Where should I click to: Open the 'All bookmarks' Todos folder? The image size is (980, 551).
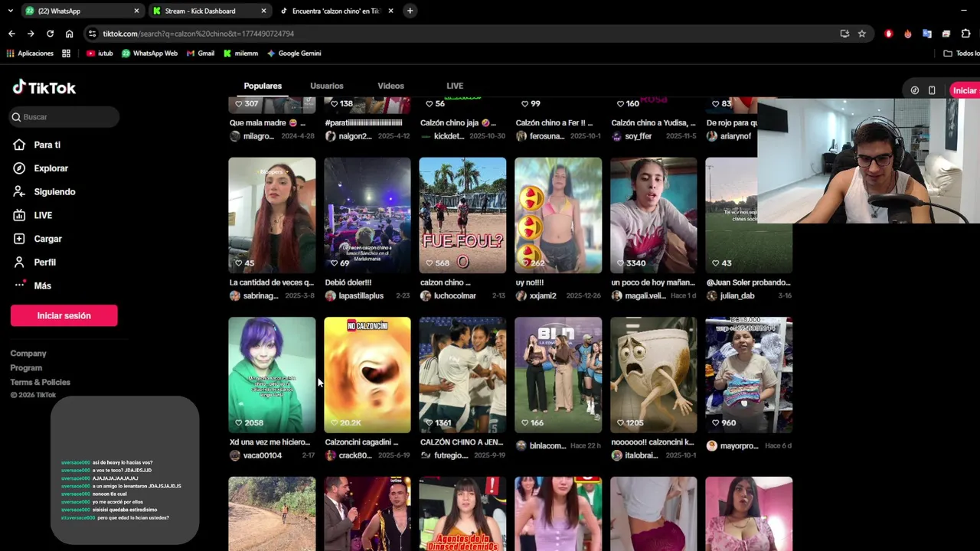coord(961,54)
